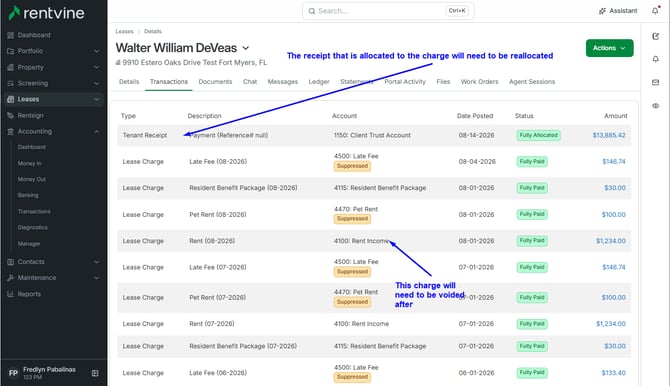670x386 pixels.
Task: Open the green Actions dropdown
Action: click(609, 48)
